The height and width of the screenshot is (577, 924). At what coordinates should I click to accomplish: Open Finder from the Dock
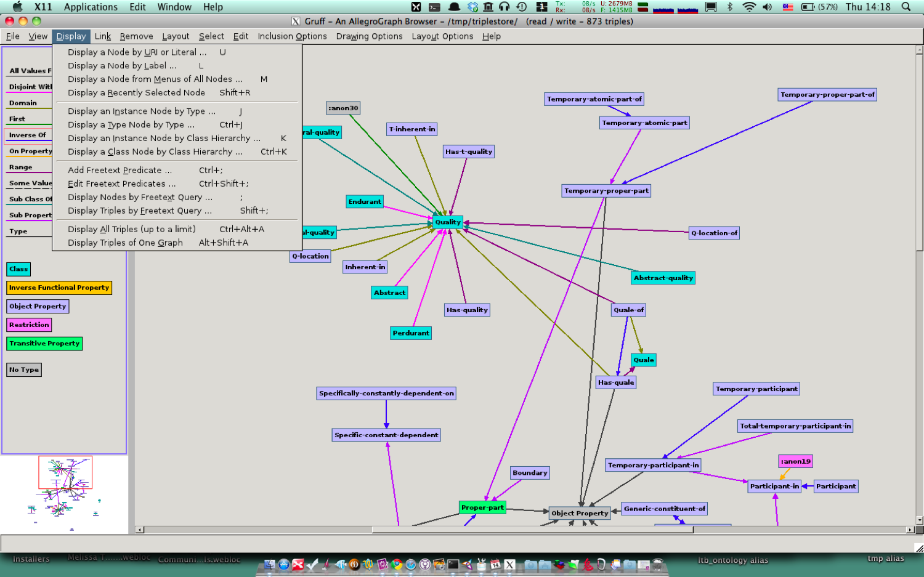pyautogui.click(x=270, y=564)
